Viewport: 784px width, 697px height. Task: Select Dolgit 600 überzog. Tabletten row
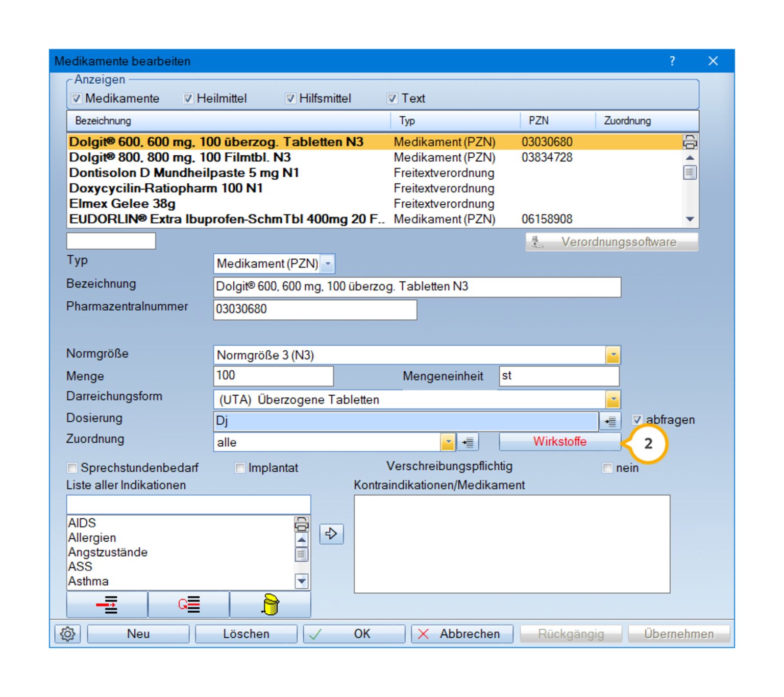tap(375, 142)
